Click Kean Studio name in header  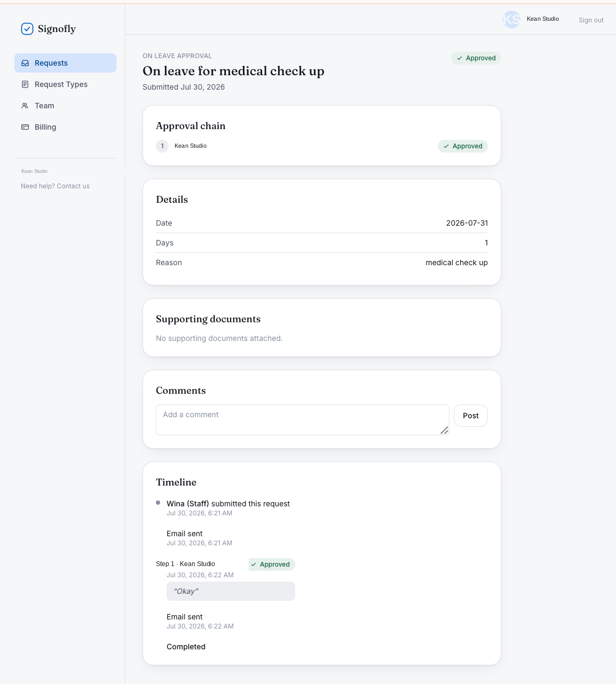[x=543, y=19]
